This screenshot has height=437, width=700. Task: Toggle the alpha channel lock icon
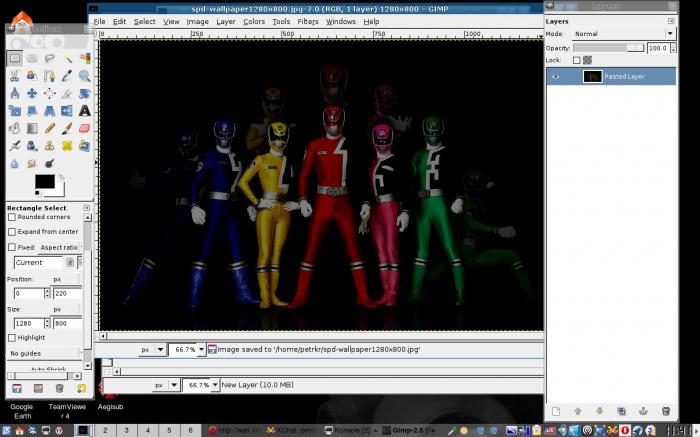point(588,60)
